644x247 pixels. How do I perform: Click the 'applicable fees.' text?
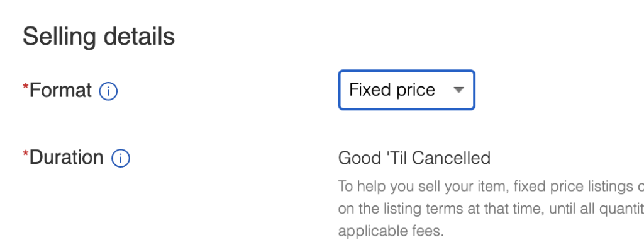click(x=391, y=231)
